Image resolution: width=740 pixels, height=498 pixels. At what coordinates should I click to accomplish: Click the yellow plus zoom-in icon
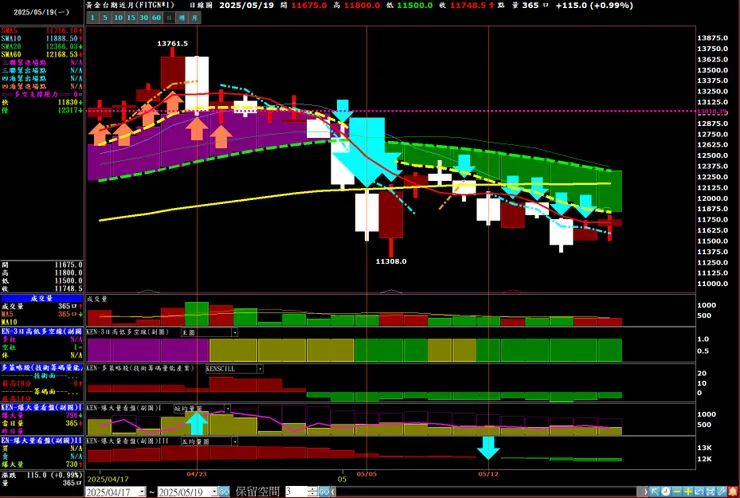pyautogui.click(x=688, y=492)
